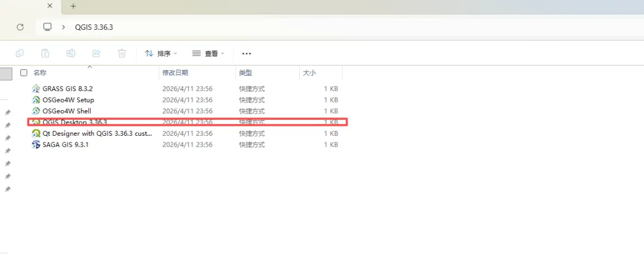Select the Qt Designer with QGIS icon
Screen dimensions: 644x255
click(x=36, y=133)
